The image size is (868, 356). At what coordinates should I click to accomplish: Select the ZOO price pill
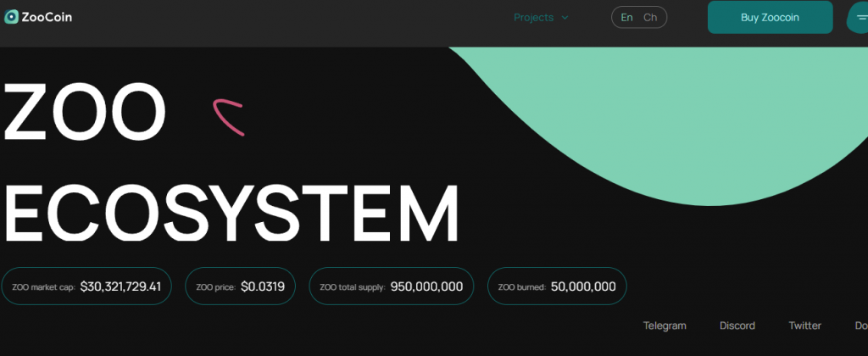coord(240,286)
